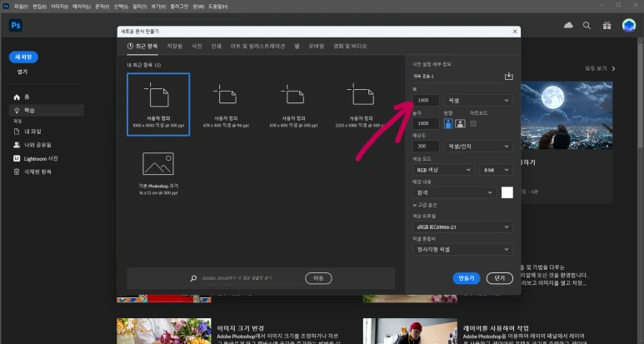Screen dimensions: 644x344
Task: Open the 파일 menu
Action: pyautogui.click(x=21, y=7)
